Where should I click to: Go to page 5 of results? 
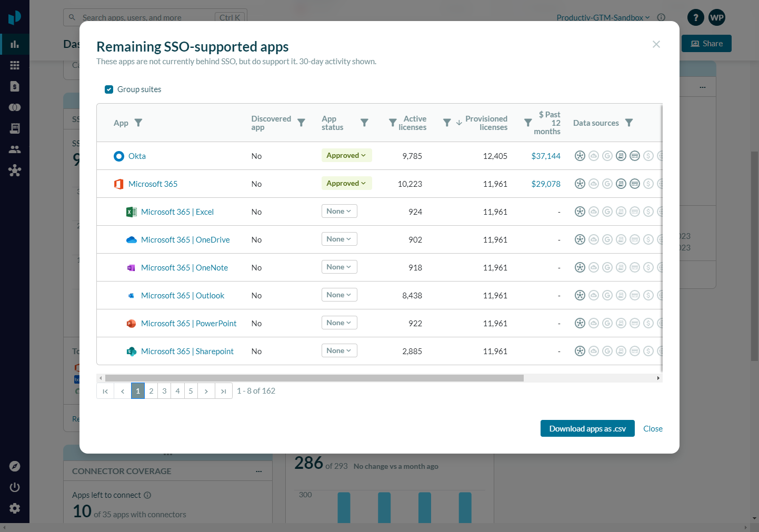point(191,391)
